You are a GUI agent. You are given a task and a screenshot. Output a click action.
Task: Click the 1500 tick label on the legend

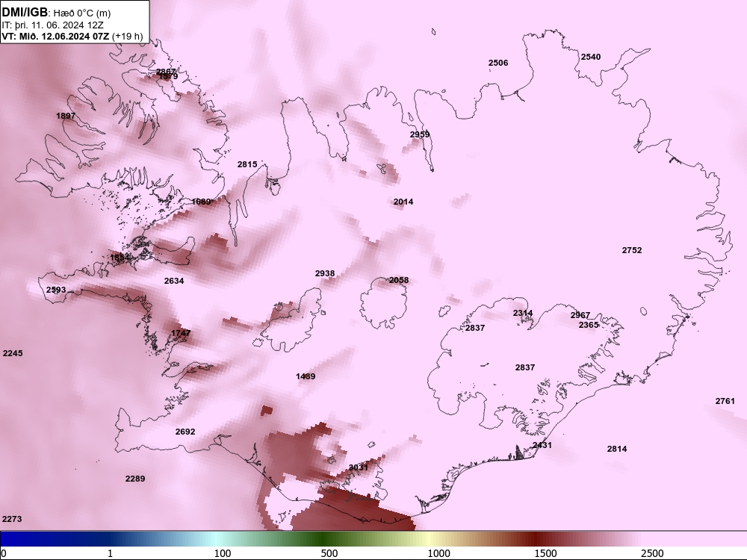click(x=545, y=553)
